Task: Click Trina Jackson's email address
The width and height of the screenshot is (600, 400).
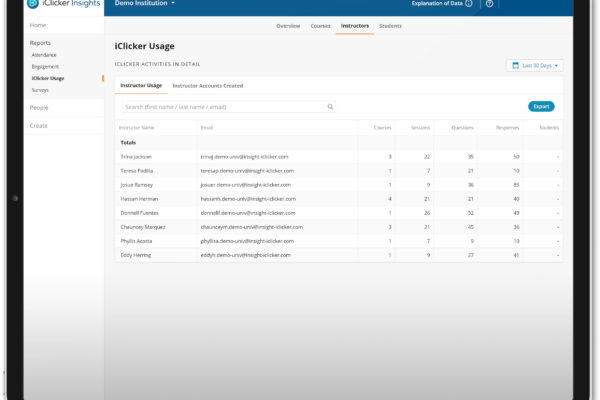Action: 245,157
